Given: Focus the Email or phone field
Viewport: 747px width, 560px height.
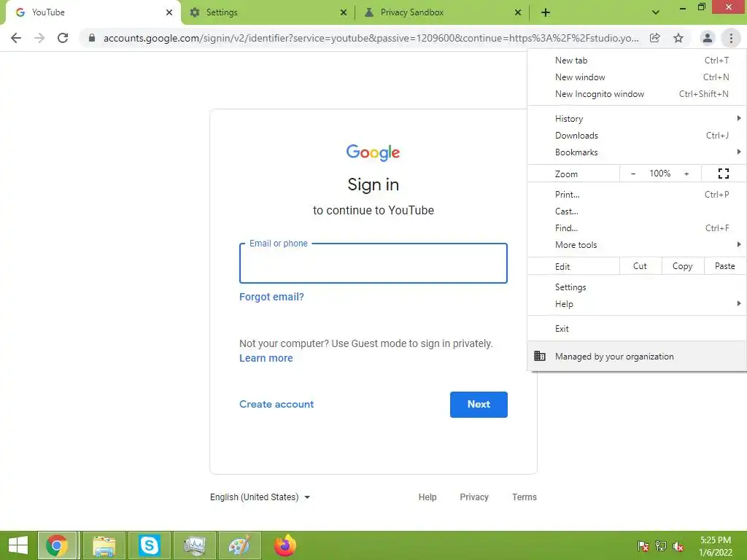Looking at the screenshot, I should (x=373, y=263).
